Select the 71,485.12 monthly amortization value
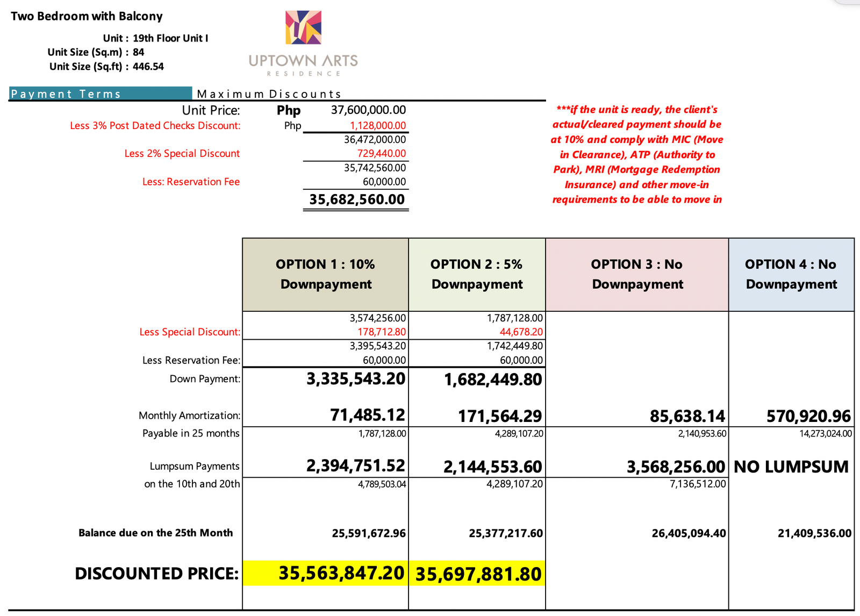860x616 pixels. click(368, 415)
